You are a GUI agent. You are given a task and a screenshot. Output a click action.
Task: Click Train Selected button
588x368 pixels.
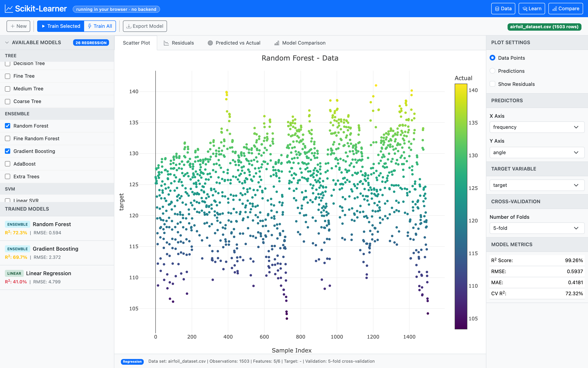pos(61,26)
